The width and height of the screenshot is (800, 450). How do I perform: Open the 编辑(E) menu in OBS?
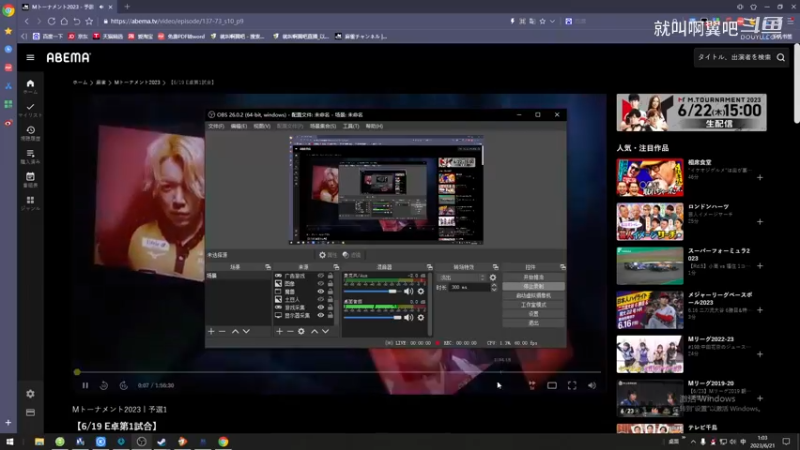tap(239, 126)
